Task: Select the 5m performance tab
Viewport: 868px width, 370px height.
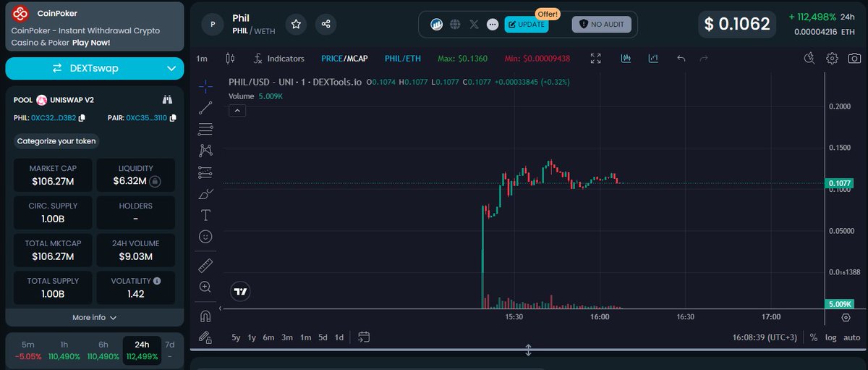Action: pos(28,350)
